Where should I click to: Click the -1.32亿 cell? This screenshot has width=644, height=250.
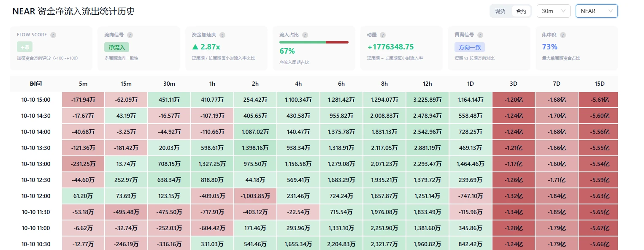tap(514, 196)
